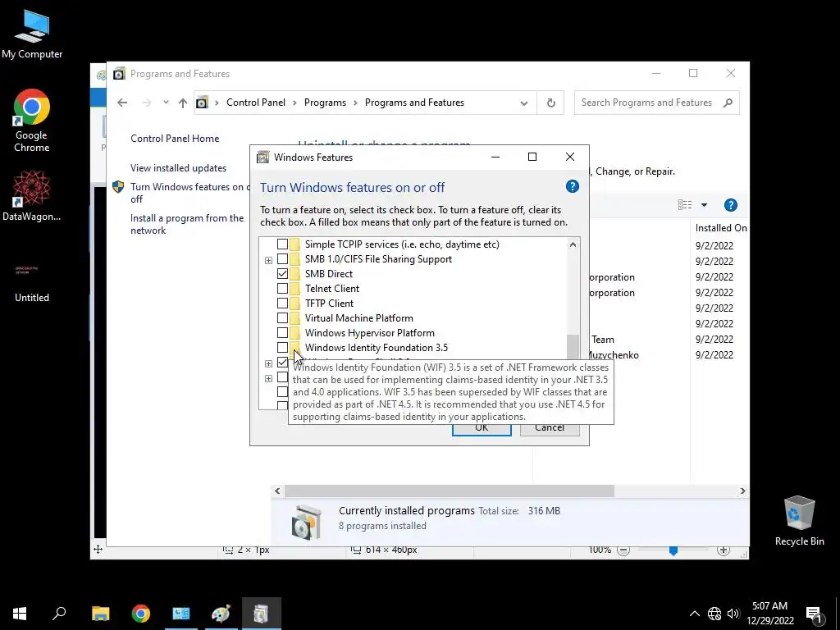Image resolution: width=840 pixels, height=630 pixels.
Task: Open the Recycle Bin on desktop
Action: [x=799, y=520]
